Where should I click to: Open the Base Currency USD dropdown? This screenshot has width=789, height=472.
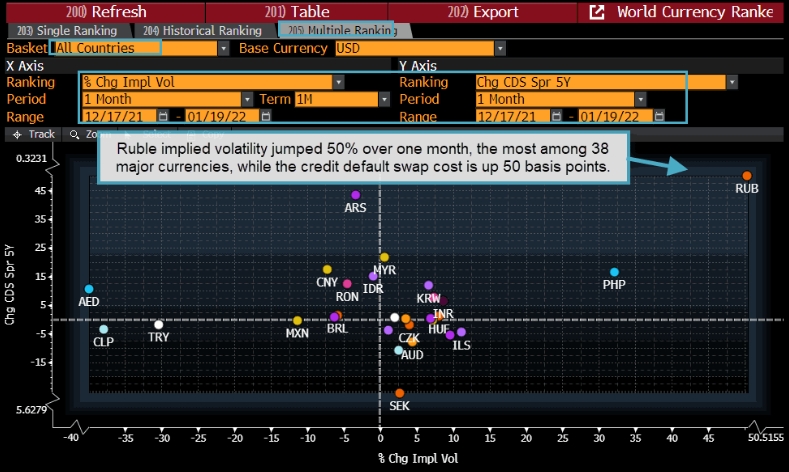click(x=500, y=48)
